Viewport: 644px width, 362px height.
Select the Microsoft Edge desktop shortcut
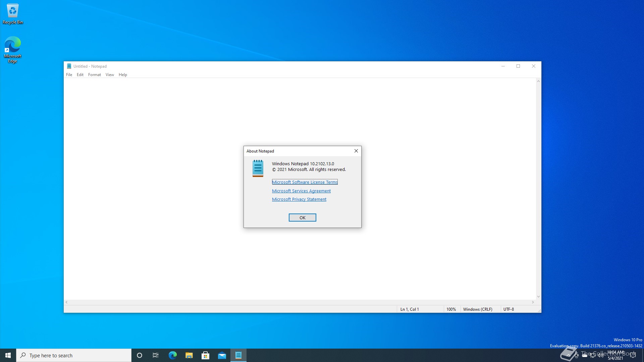(12, 50)
